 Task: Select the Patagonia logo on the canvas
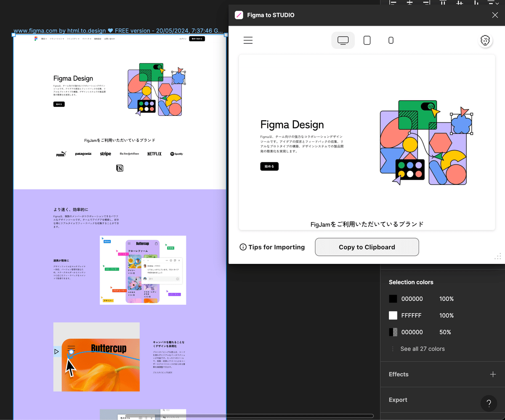(x=83, y=154)
